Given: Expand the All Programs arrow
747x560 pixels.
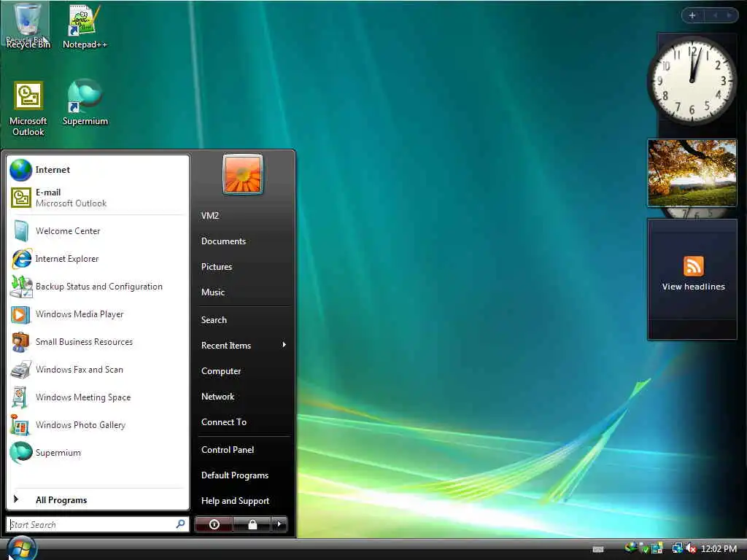Looking at the screenshot, I should (x=16, y=499).
